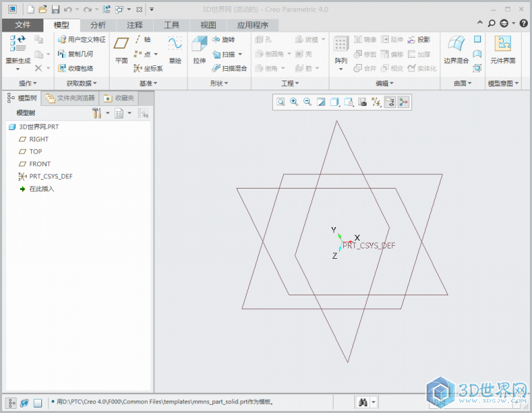532x413 pixels.
Task: Select the RIGHT datum plane in tree
Action: click(34, 139)
